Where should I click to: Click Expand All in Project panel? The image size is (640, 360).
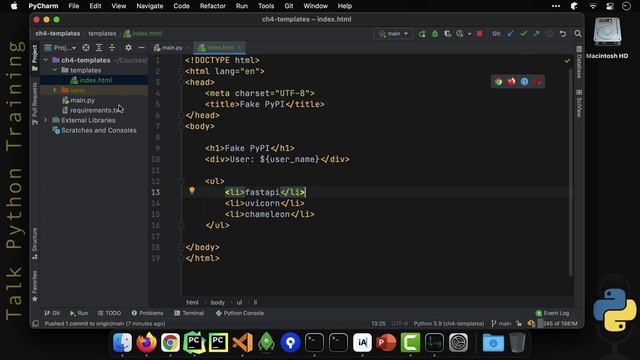[x=99, y=48]
